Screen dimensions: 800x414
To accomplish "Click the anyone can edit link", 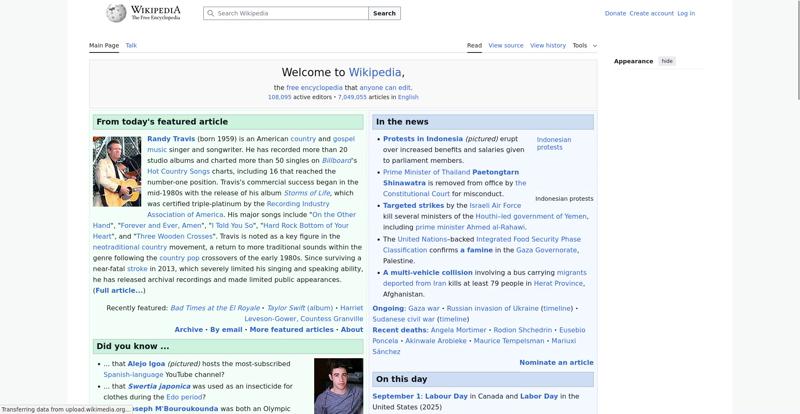I will click(385, 87).
